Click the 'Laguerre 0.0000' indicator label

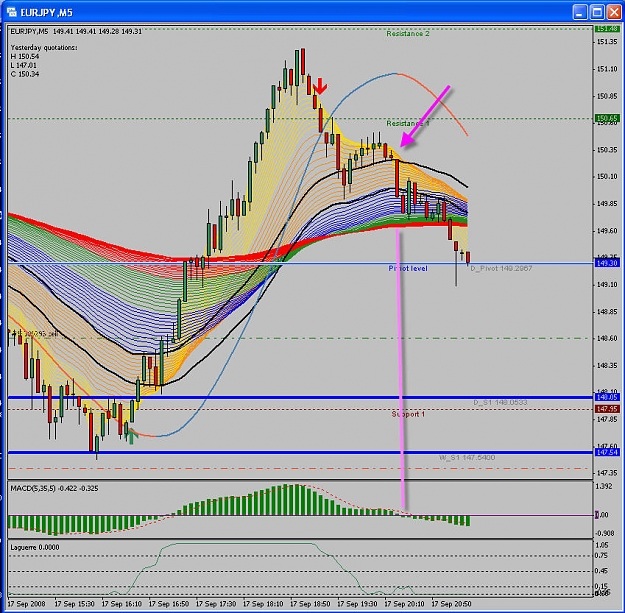(x=35, y=548)
